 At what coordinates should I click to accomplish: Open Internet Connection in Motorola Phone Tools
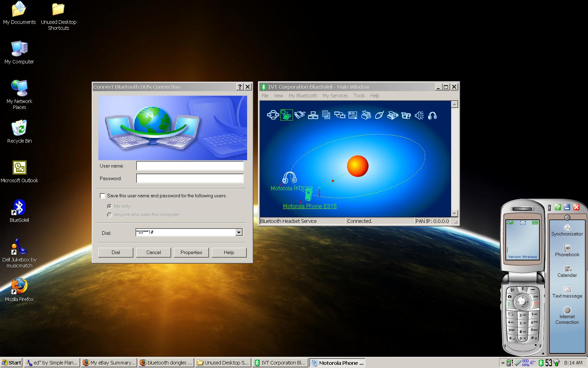(x=567, y=315)
